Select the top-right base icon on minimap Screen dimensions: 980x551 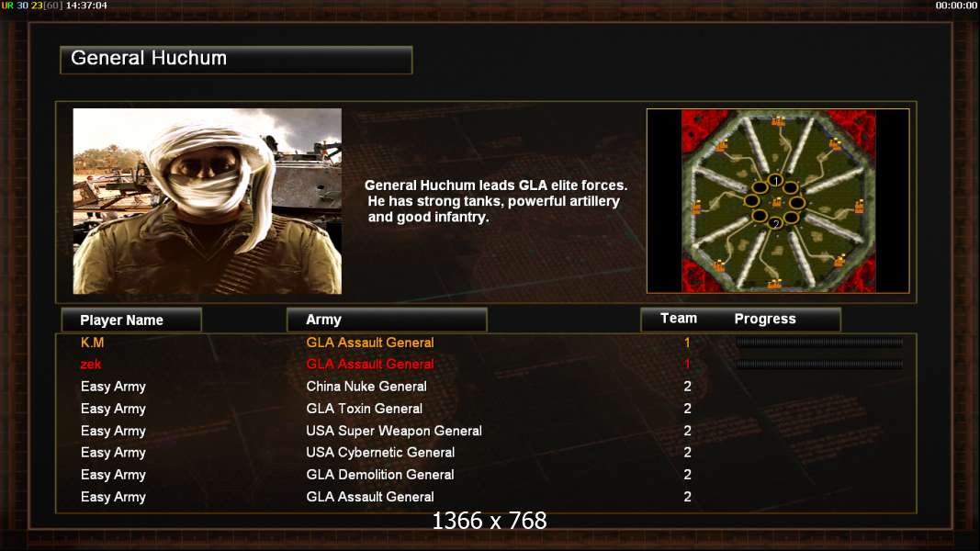click(x=835, y=145)
